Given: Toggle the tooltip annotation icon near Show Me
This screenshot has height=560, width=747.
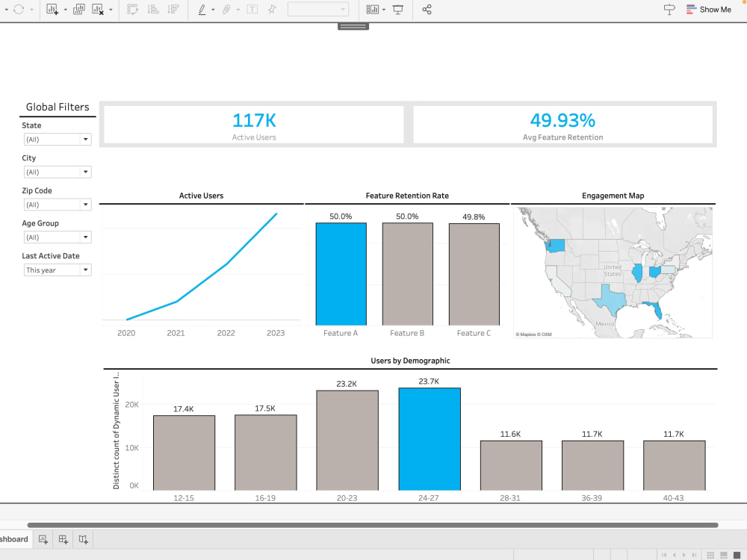Looking at the screenshot, I should [669, 10].
